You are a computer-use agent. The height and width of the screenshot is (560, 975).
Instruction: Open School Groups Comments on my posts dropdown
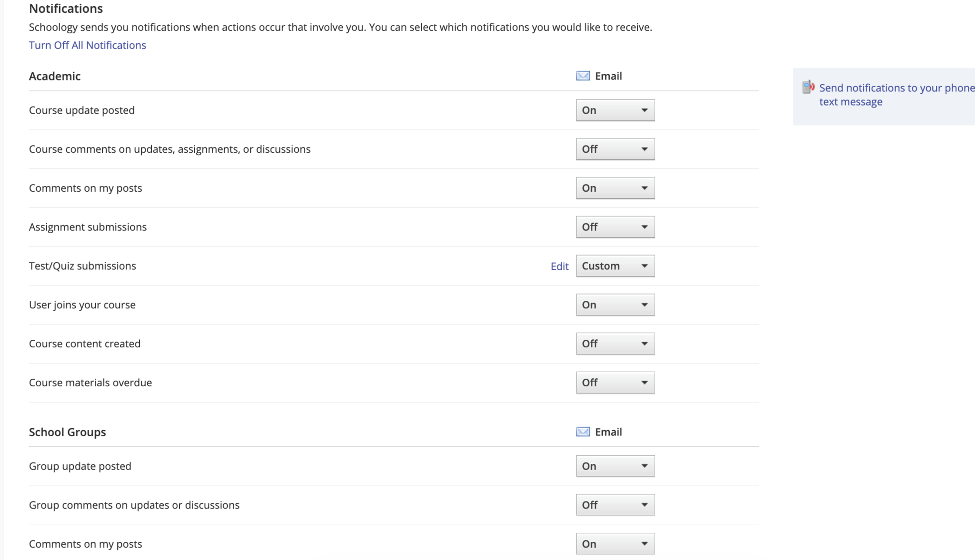[x=615, y=544]
